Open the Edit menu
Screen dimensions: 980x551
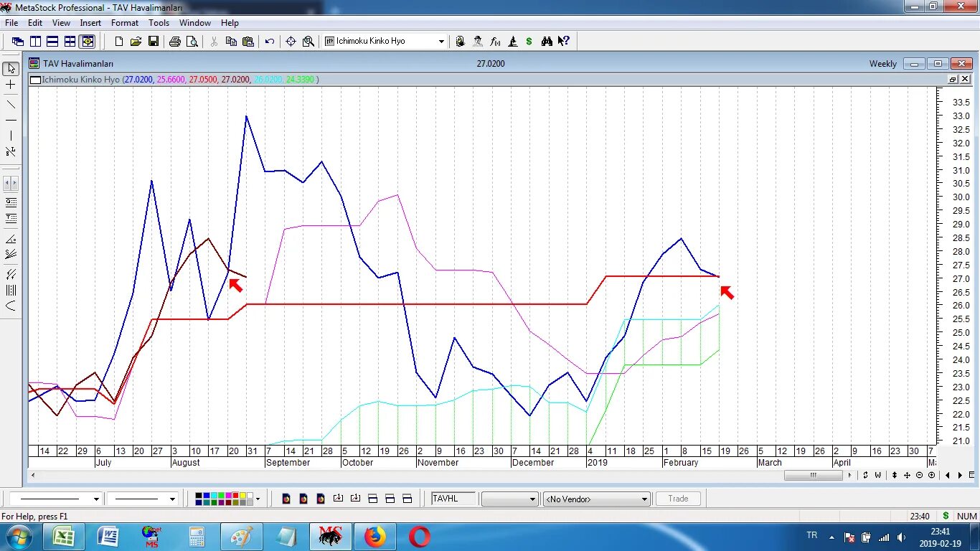35,23
